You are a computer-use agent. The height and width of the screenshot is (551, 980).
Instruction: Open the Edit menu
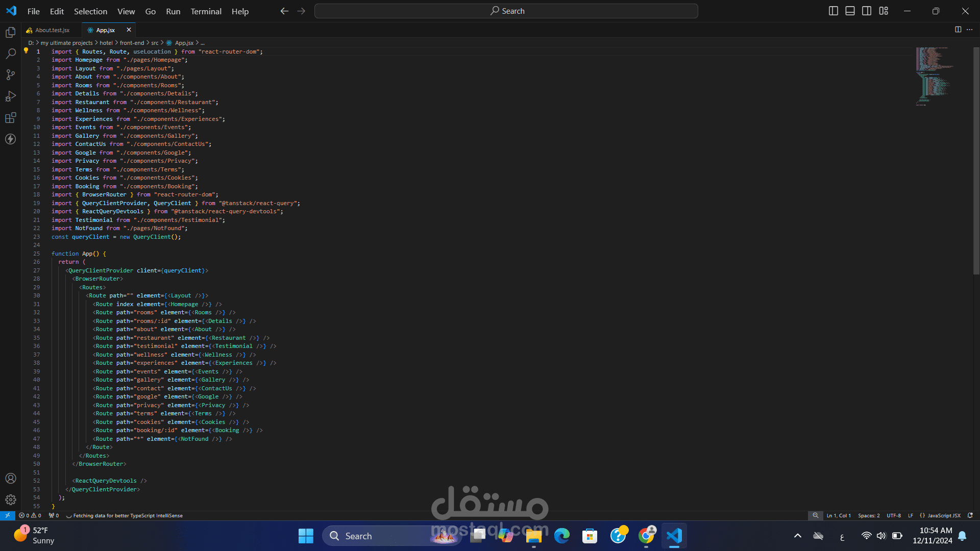57,11
